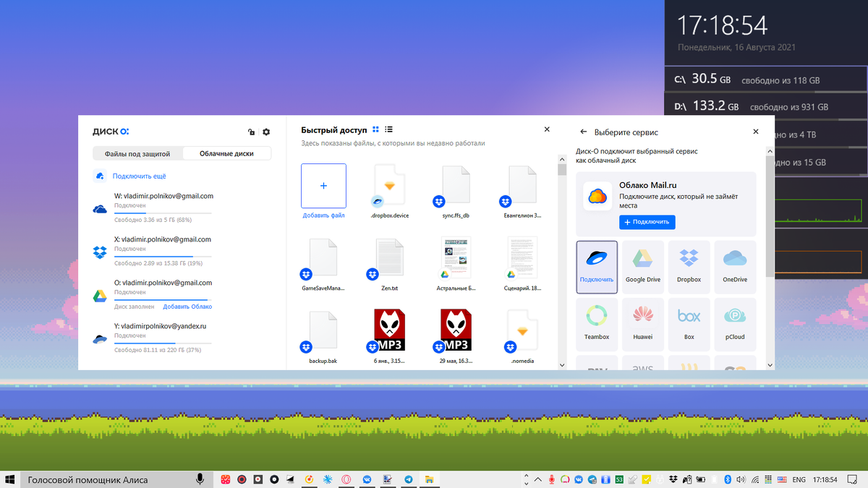Select the highlighted Yandex Disk Подключить tile
This screenshot has height=488, width=868.
597,267
